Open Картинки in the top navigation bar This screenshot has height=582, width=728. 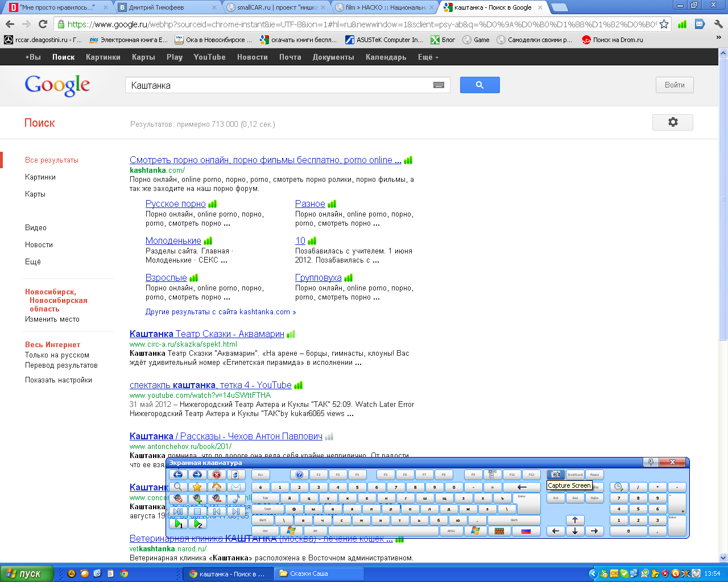click(x=103, y=57)
